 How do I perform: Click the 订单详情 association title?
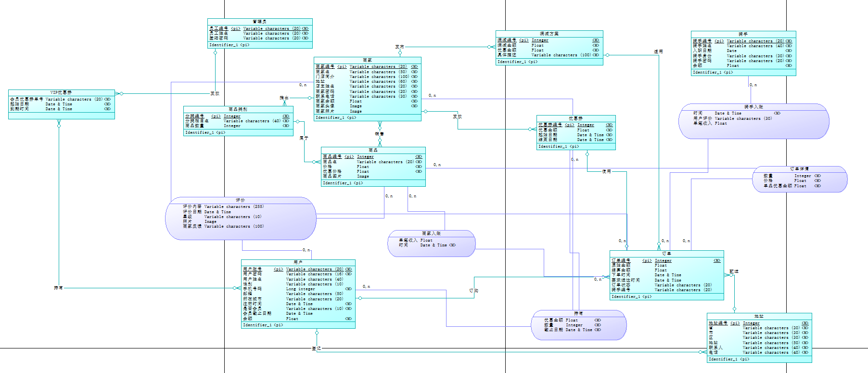[x=800, y=169]
